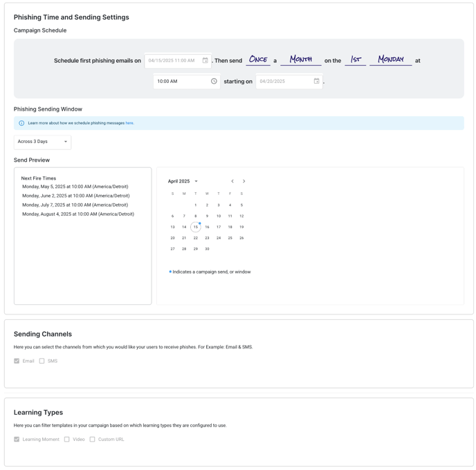This screenshot has height=470, width=476.
Task: Click the Monday, June 2, 2025 fire time
Action: (x=76, y=196)
